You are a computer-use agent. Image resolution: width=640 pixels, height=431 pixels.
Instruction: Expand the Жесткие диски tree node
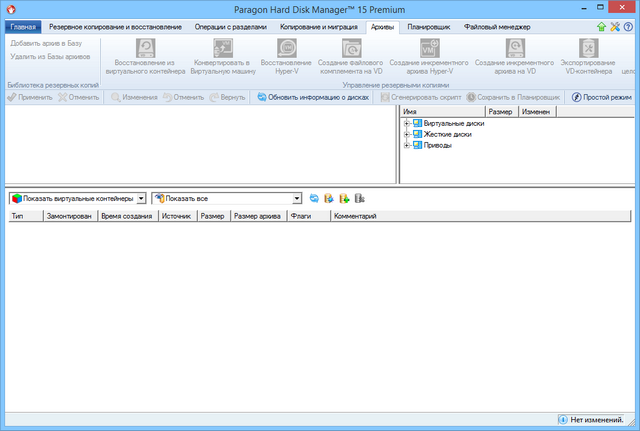click(406, 134)
